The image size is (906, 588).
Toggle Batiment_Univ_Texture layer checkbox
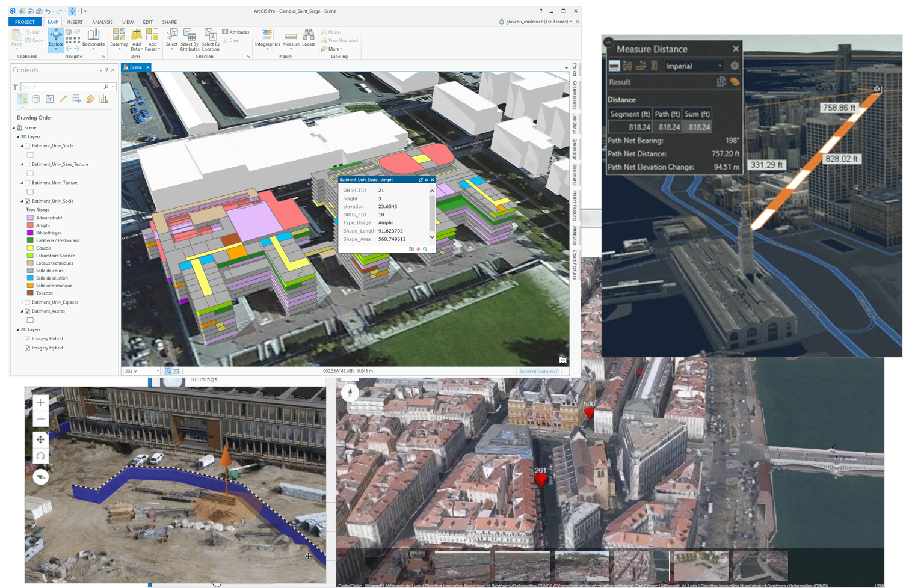(x=28, y=183)
